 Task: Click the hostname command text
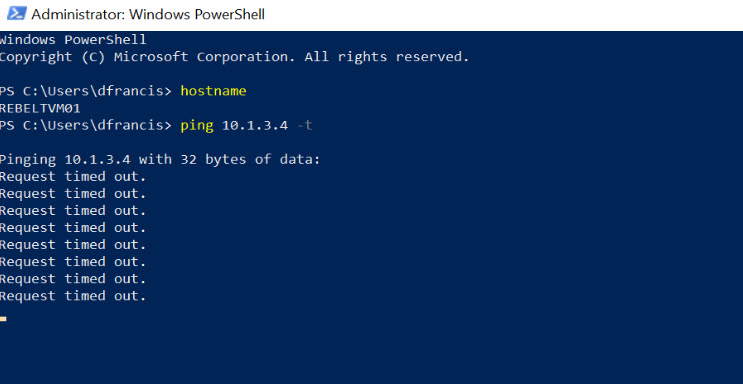tap(213, 91)
